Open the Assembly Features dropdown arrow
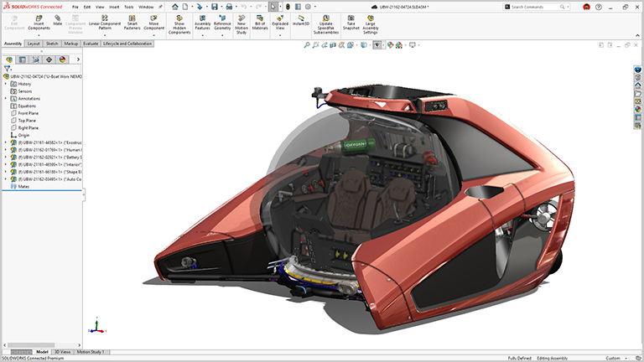Screen dimensions: 644x362 (202, 36)
